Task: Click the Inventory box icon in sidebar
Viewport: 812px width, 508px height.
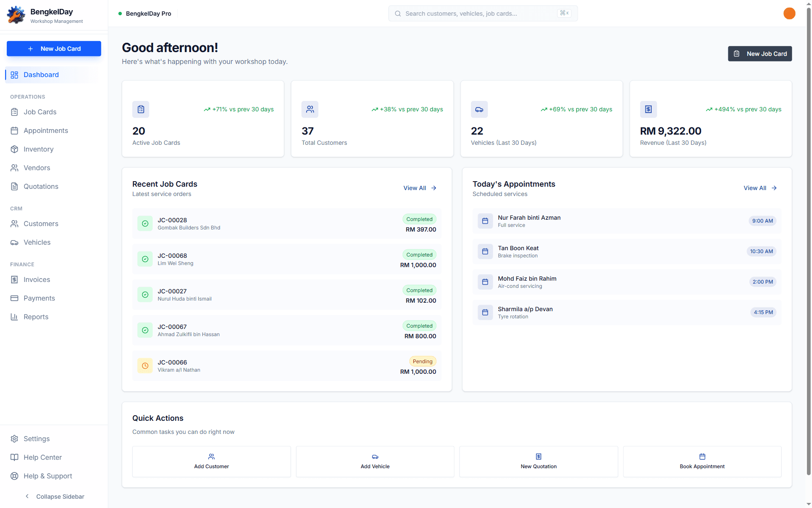Action: click(x=14, y=149)
